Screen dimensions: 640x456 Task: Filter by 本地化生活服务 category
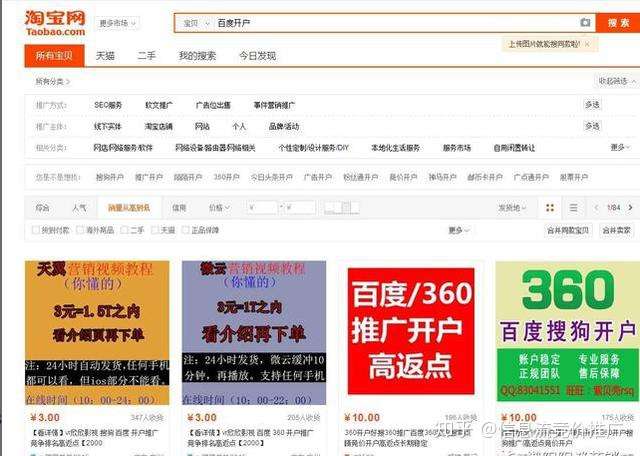point(395,148)
